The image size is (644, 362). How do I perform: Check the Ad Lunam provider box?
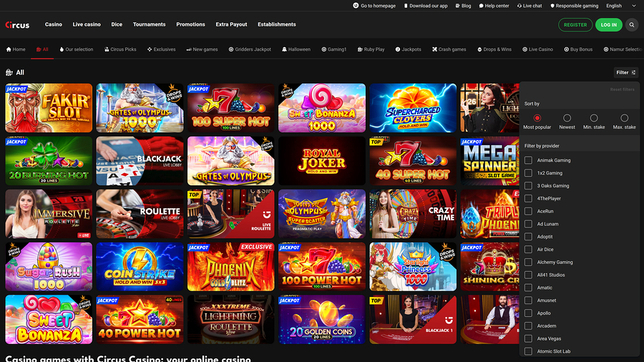[x=529, y=224]
